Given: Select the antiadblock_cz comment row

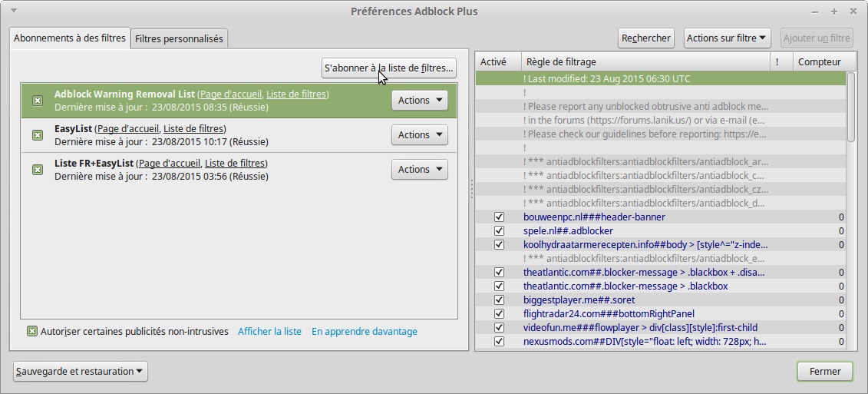Looking at the screenshot, I should point(661,190).
